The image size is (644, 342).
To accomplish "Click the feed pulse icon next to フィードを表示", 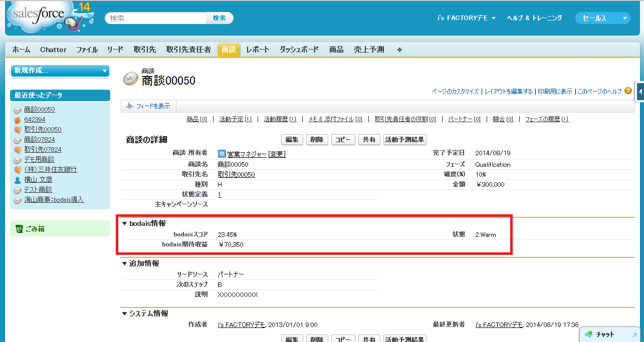I will click(x=129, y=106).
